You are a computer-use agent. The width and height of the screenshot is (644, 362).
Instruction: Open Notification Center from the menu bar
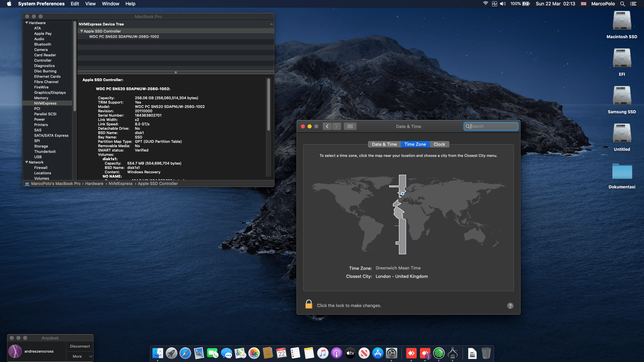633,4
